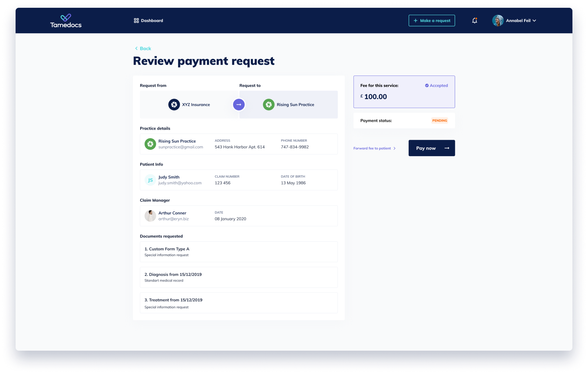Click the purple arrow between request parties

(x=239, y=105)
